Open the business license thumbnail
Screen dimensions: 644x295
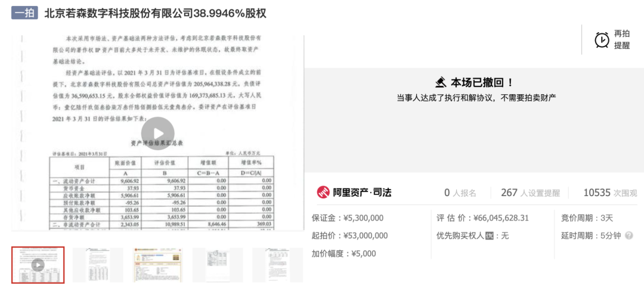157,265
